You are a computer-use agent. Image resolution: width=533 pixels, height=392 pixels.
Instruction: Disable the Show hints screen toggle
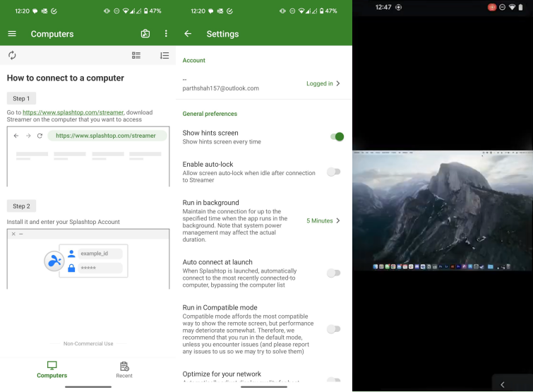click(335, 136)
